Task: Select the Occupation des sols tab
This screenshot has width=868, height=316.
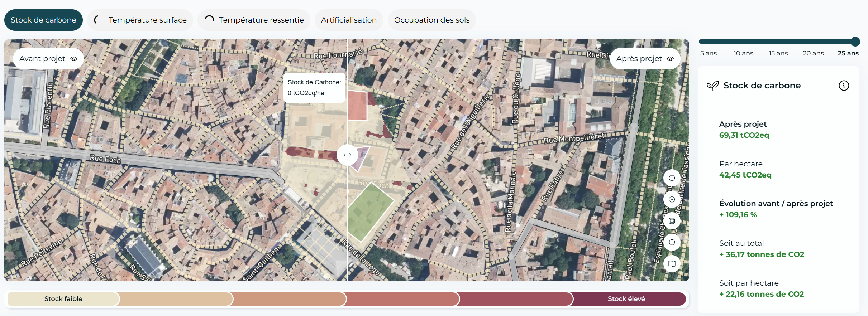Action: (x=431, y=20)
